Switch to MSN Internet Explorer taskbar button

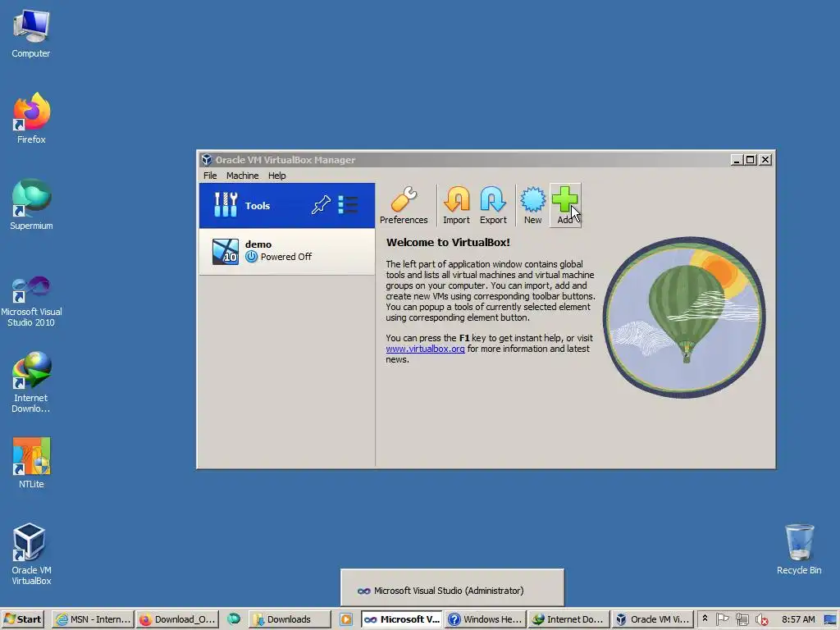(94, 619)
